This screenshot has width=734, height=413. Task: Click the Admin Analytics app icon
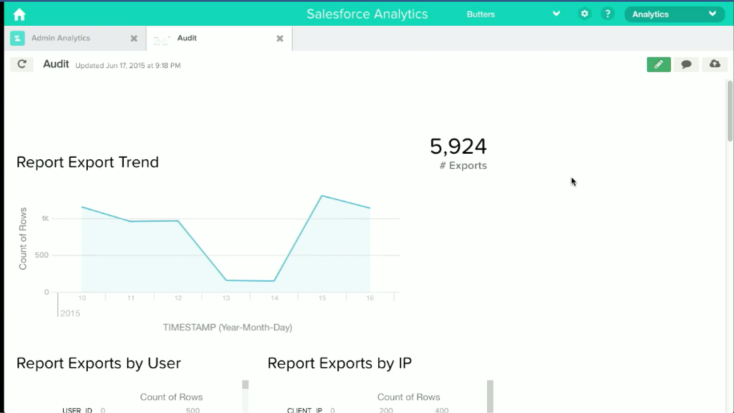coord(17,38)
